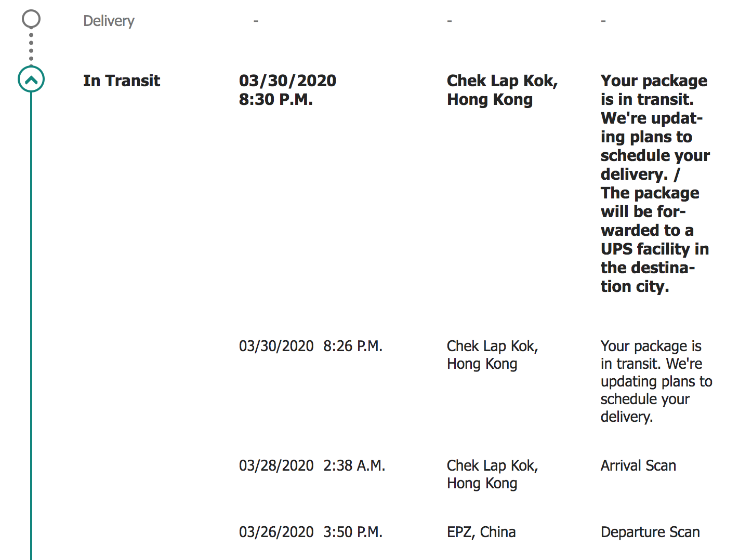Click the dash under the Delivery date column
Screen dimensions: 739x560
pyautogui.click(x=256, y=21)
